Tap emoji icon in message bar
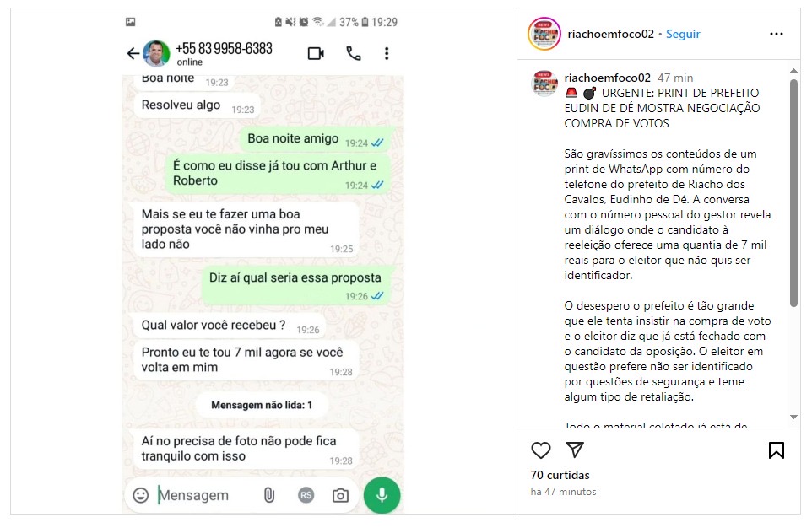The width and height of the screenshot is (812, 528). 140,495
